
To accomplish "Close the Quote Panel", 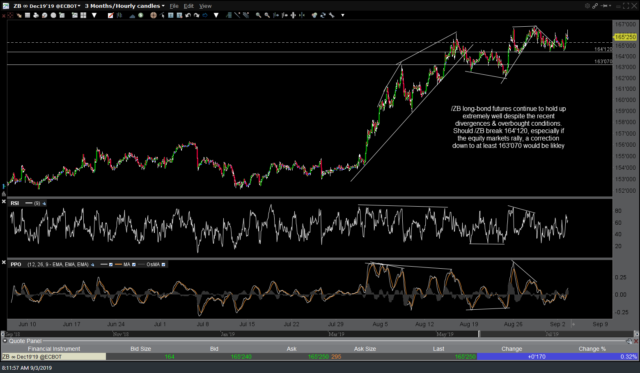I will pyautogui.click(x=636, y=341).
